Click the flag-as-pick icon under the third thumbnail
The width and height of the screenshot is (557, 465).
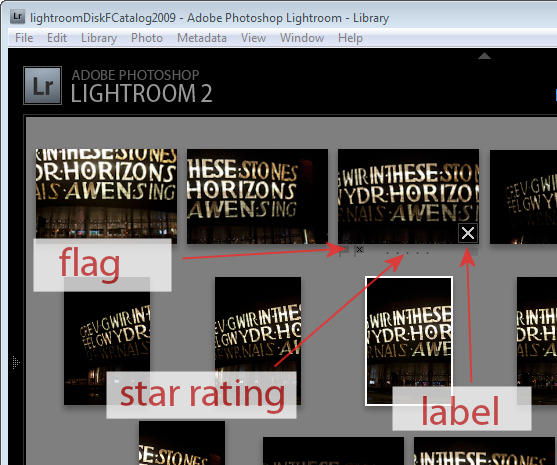(x=344, y=250)
